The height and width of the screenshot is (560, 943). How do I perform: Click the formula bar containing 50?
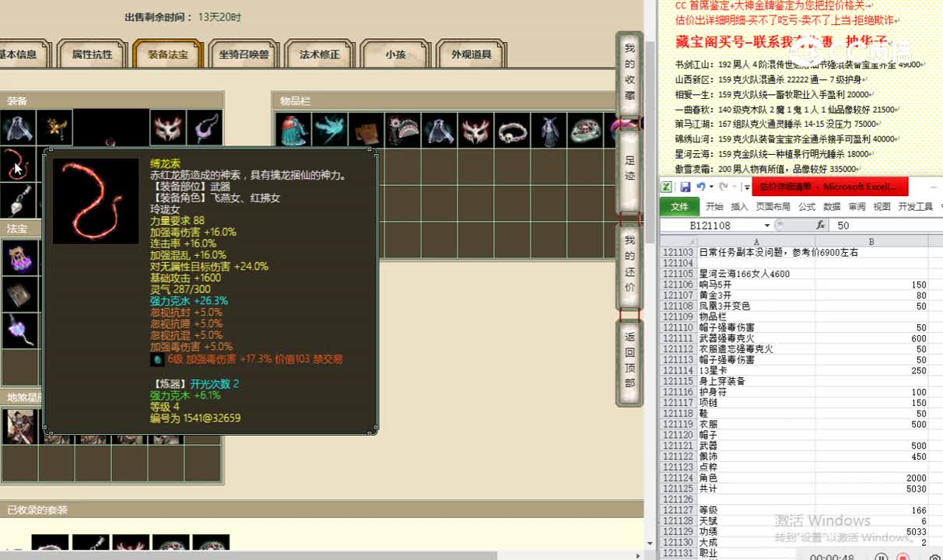click(x=887, y=226)
